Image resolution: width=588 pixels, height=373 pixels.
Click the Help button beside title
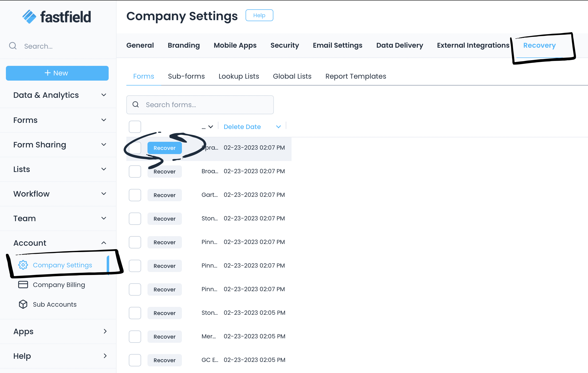[x=259, y=15]
